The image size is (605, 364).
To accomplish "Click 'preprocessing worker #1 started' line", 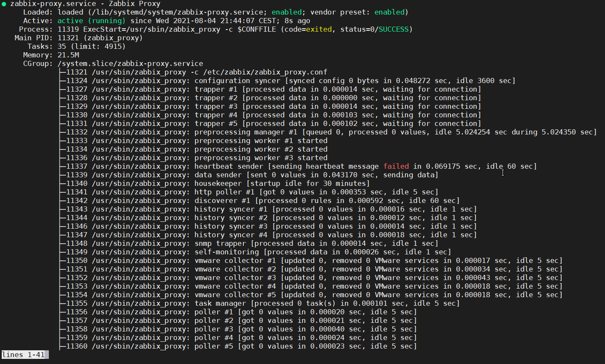I will (x=194, y=141).
